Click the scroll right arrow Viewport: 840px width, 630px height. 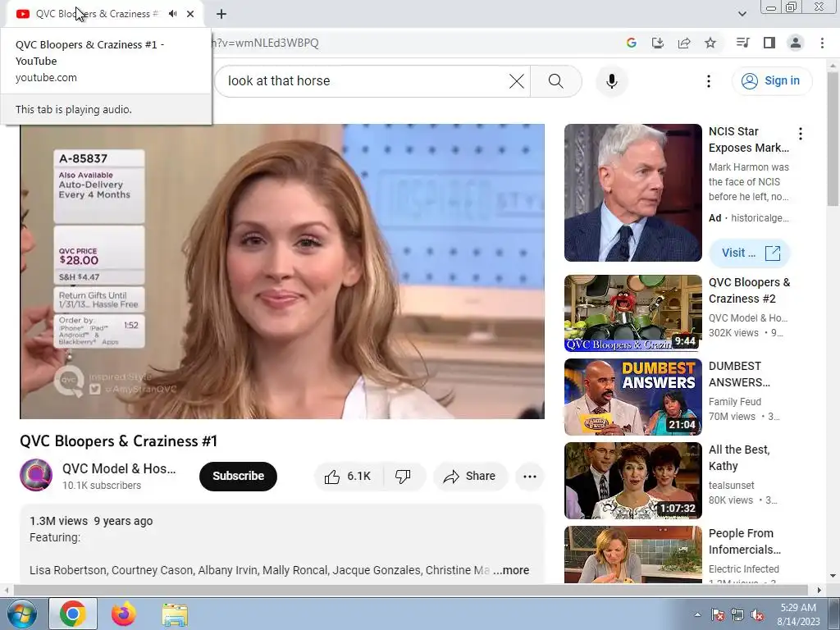tap(819, 590)
